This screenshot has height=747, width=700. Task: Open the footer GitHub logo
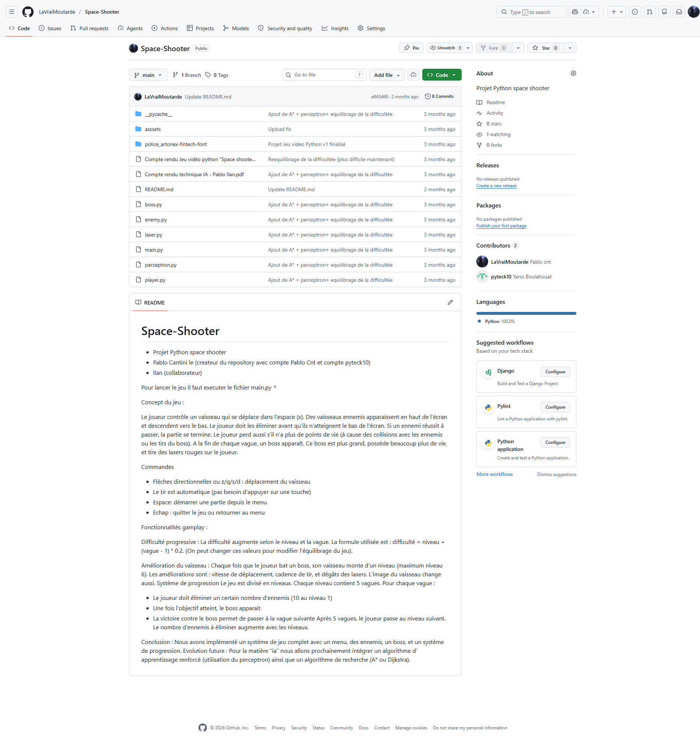click(x=203, y=728)
